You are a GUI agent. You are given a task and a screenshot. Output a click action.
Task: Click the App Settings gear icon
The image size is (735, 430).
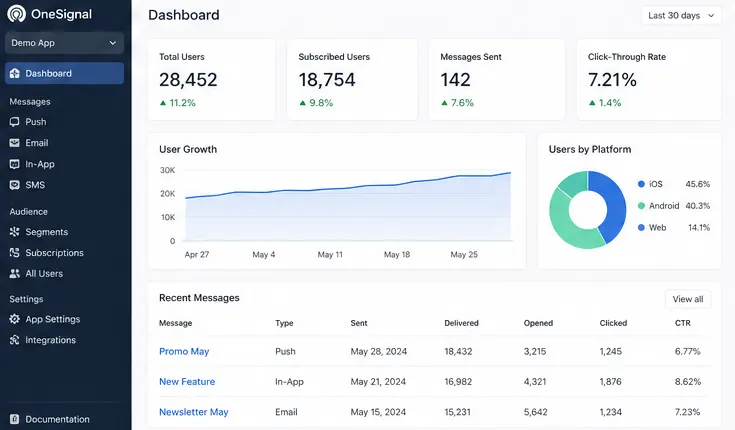point(15,319)
